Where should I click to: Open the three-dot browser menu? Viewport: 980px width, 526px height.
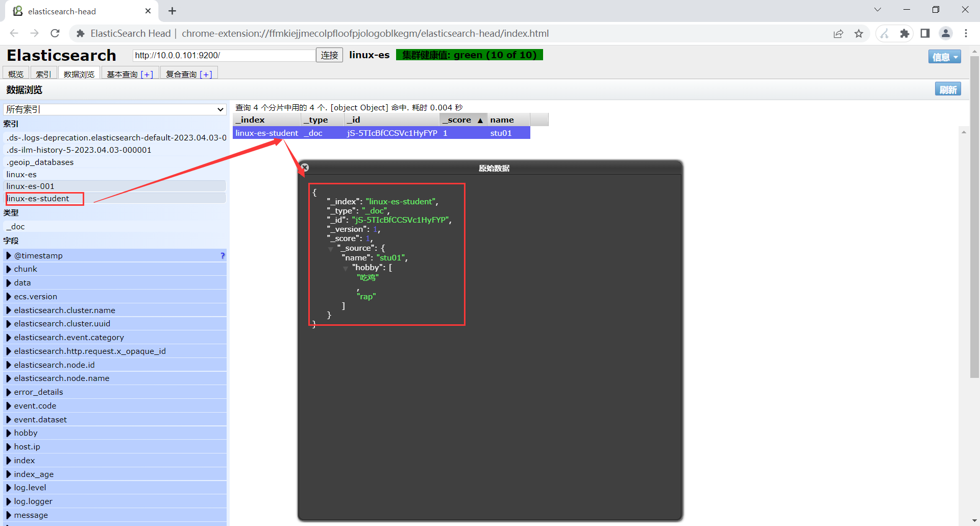click(x=966, y=33)
